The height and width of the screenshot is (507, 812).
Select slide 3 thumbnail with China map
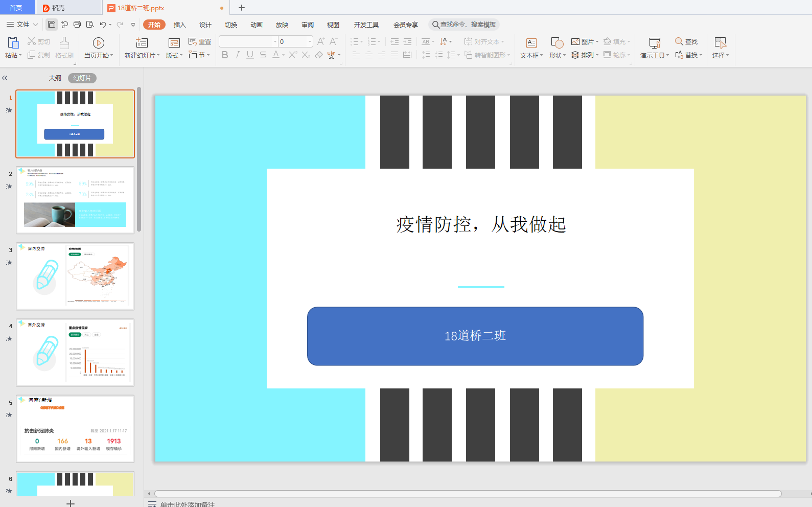tap(75, 276)
